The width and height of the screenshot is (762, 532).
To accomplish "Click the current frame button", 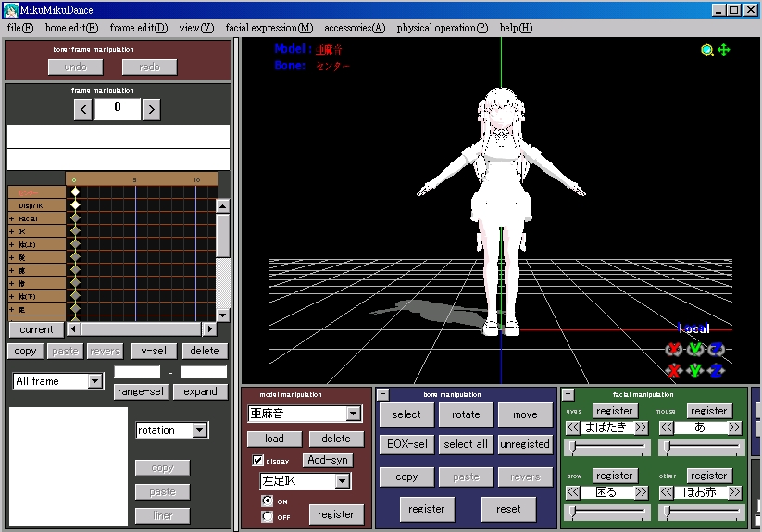I will 36,329.
